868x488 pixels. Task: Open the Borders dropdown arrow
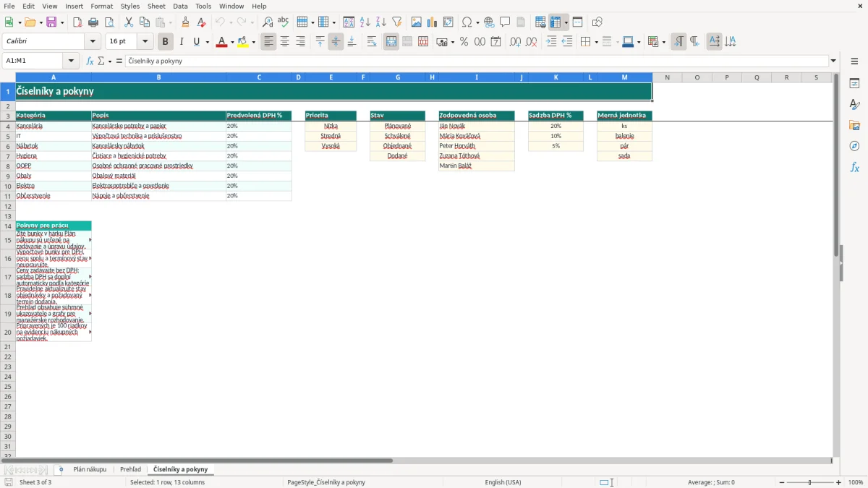coord(595,42)
